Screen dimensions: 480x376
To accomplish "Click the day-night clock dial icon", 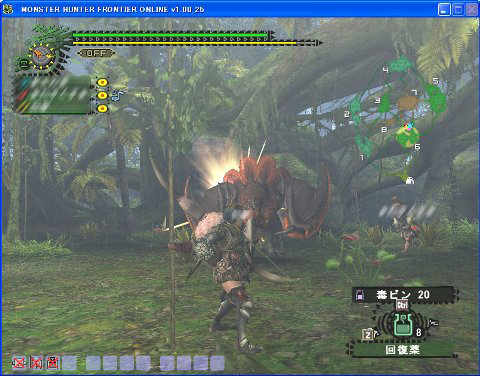I will point(41,55).
